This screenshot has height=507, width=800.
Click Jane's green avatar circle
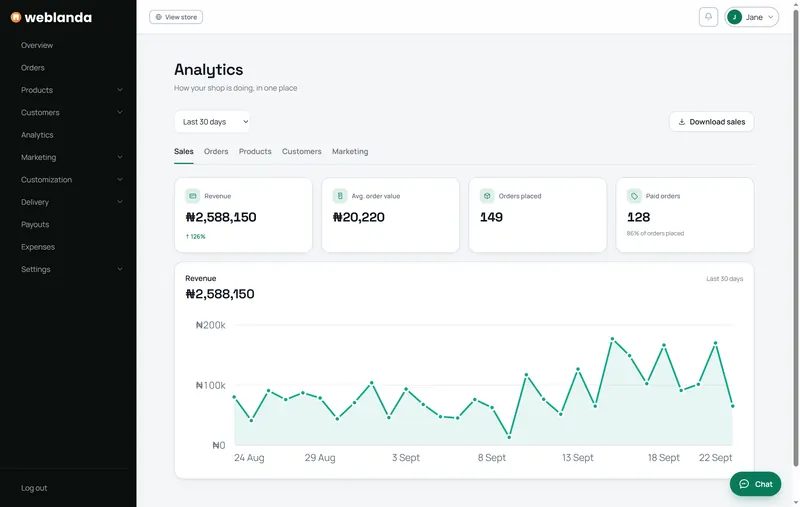tap(734, 17)
